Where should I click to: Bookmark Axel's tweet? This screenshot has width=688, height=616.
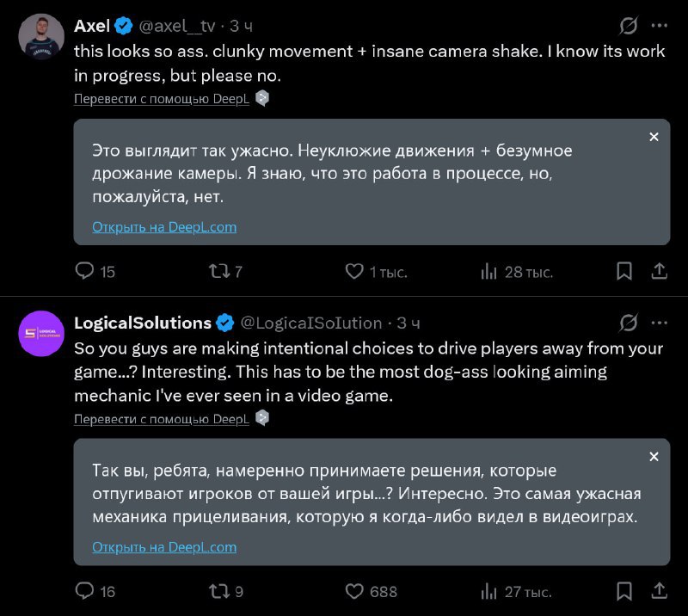point(624,272)
